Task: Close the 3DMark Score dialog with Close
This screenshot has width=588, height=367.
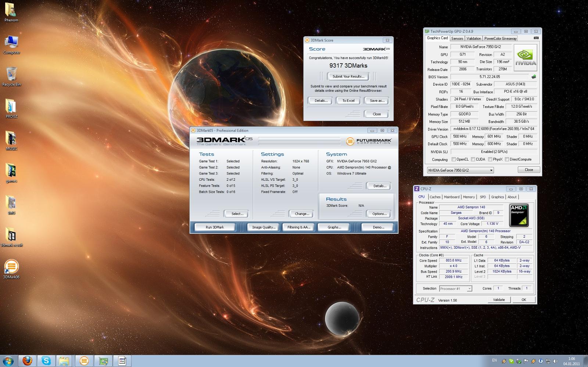Action: click(x=377, y=114)
